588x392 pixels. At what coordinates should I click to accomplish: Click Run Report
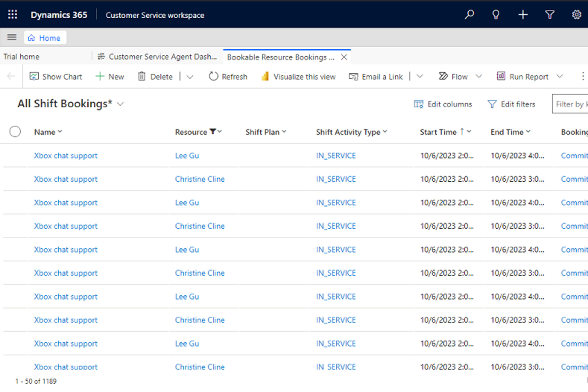point(522,77)
